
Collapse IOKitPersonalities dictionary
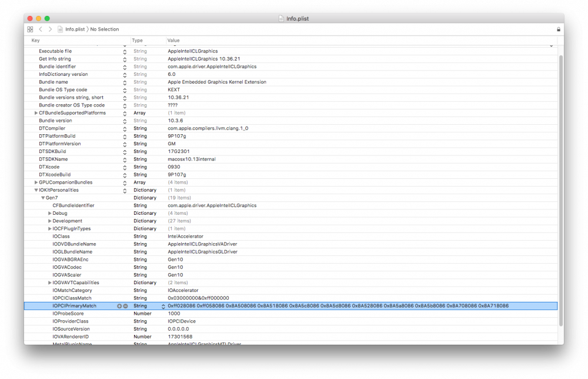pos(36,190)
